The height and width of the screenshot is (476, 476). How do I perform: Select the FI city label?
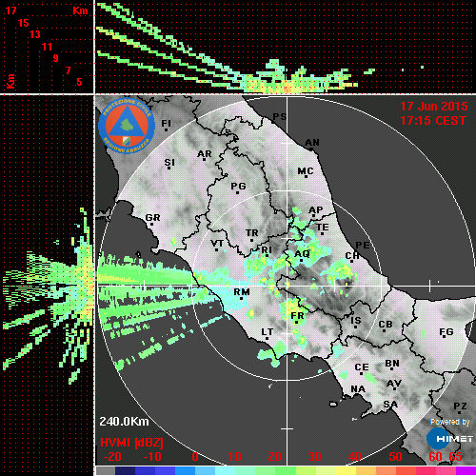(x=167, y=124)
